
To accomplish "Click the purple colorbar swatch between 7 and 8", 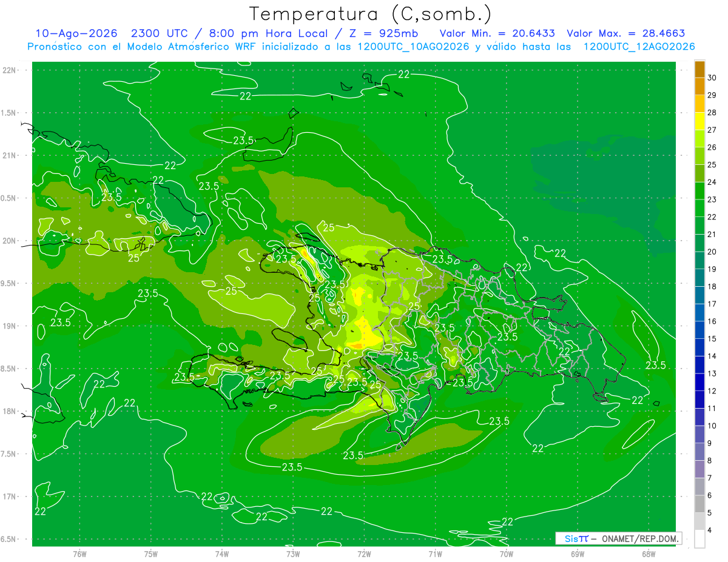I will coord(700,469).
